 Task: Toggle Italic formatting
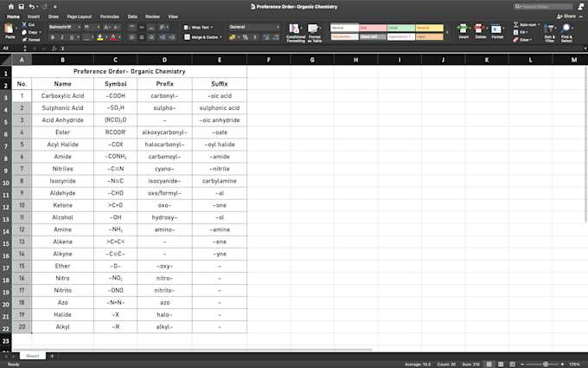pyautogui.click(x=62, y=37)
